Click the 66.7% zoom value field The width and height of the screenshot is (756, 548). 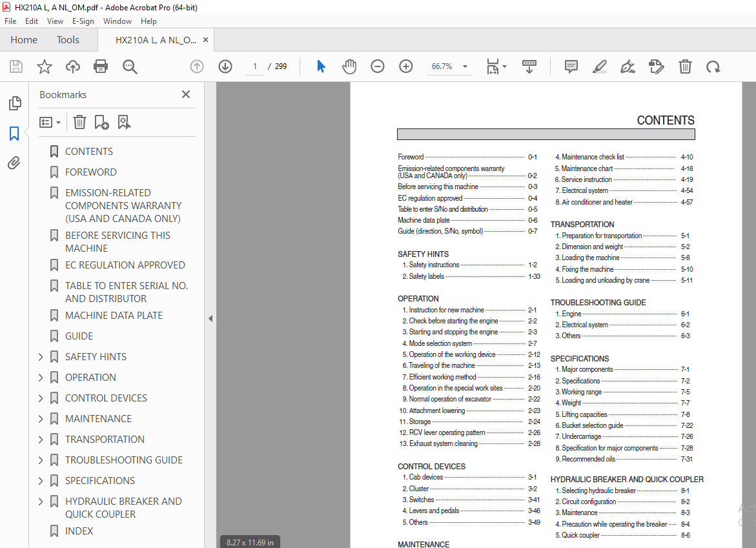click(442, 66)
